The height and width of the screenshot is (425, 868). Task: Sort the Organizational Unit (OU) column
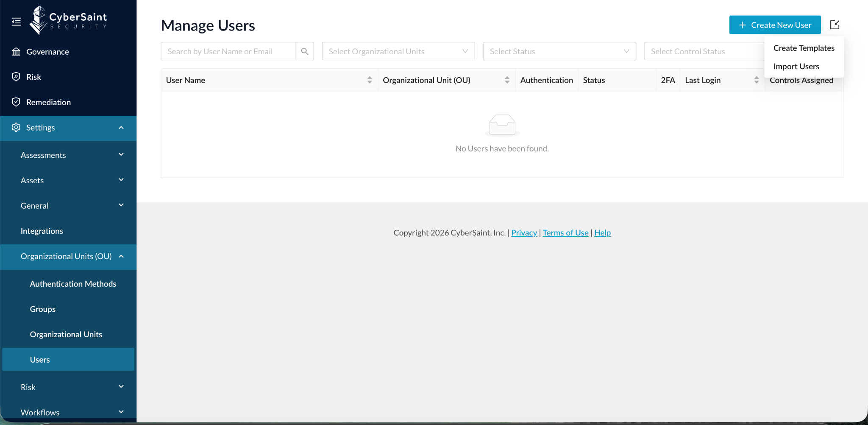tap(507, 80)
